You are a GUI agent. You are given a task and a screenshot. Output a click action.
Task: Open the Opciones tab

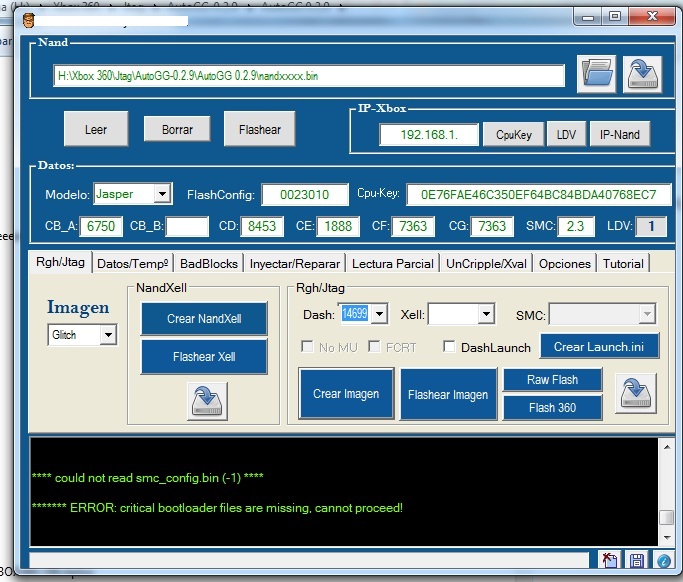pyautogui.click(x=565, y=264)
